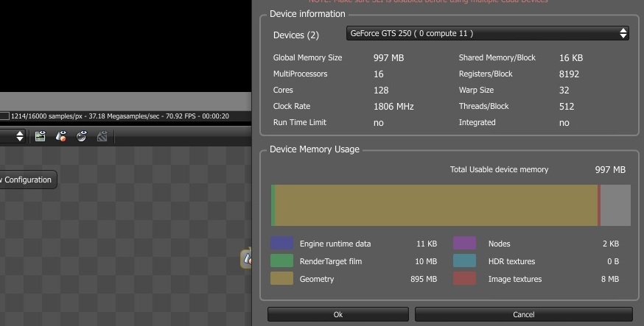Click the 'Clock Rate' label
This screenshot has height=326, width=644.
point(292,106)
